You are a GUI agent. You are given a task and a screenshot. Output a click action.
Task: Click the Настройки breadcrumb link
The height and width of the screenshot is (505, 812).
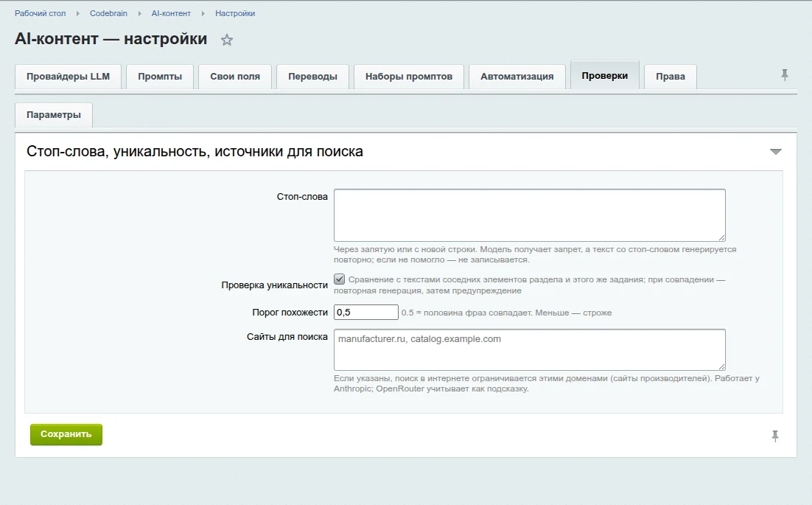tap(235, 13)
